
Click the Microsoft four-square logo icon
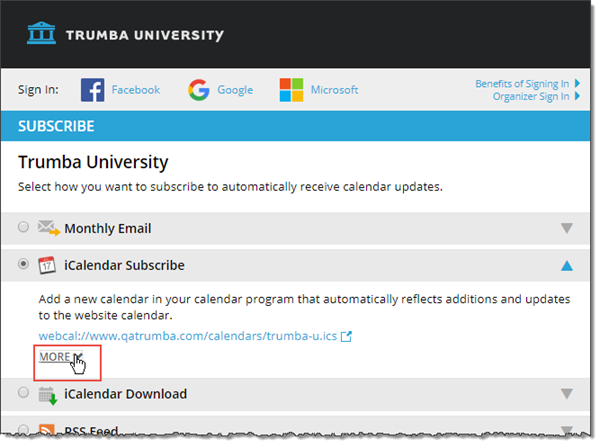tap(291, 90)
